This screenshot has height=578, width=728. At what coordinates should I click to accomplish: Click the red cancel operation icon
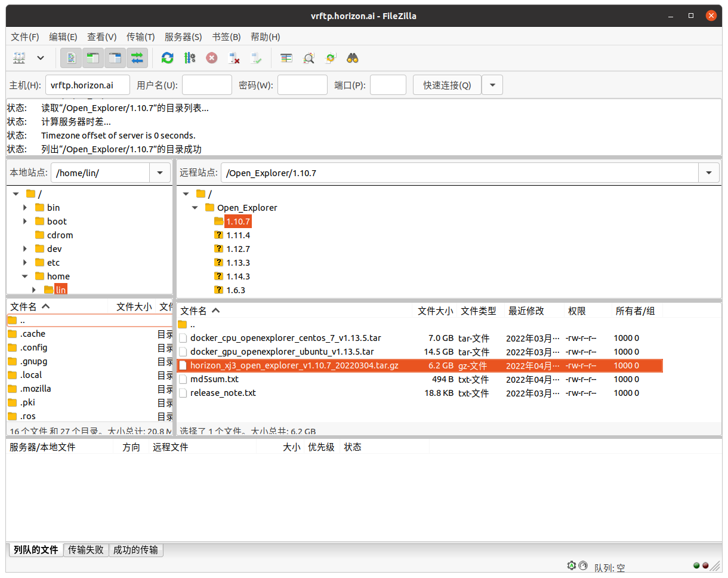click(212, 58)
